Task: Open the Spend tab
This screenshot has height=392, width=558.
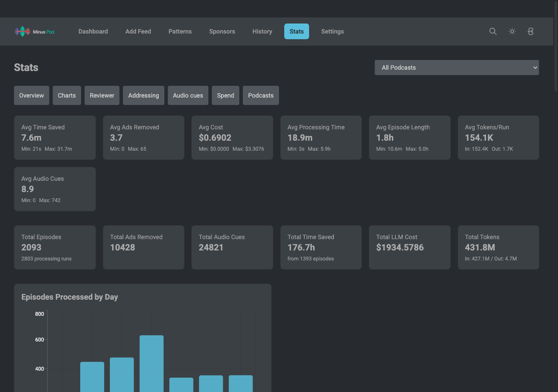Action: (x=225, y=95)
